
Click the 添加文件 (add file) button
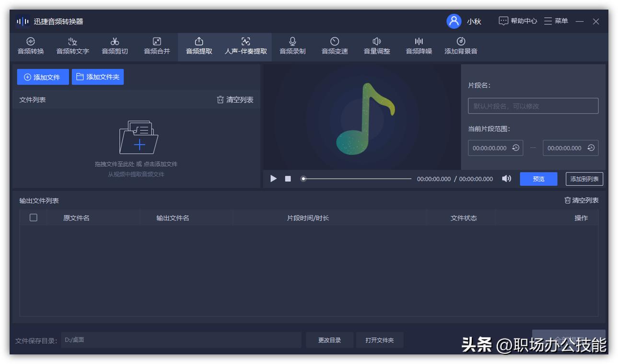(x=42, y=77)
